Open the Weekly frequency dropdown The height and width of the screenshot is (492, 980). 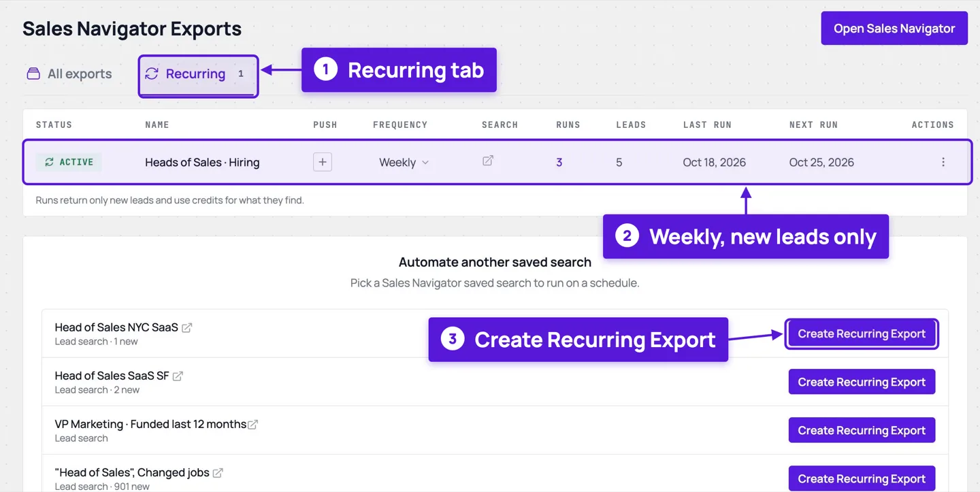404,162
